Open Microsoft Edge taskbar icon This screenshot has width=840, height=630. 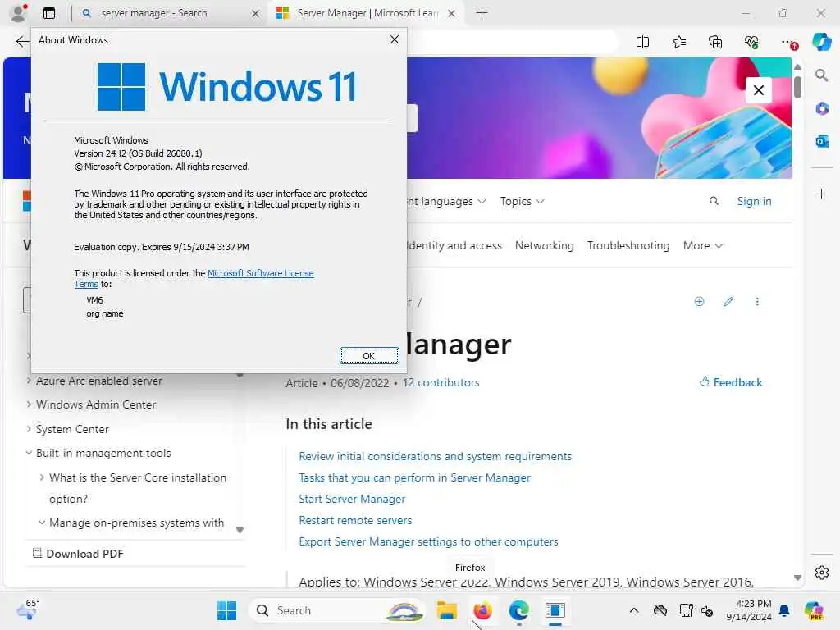pos(518,610)
